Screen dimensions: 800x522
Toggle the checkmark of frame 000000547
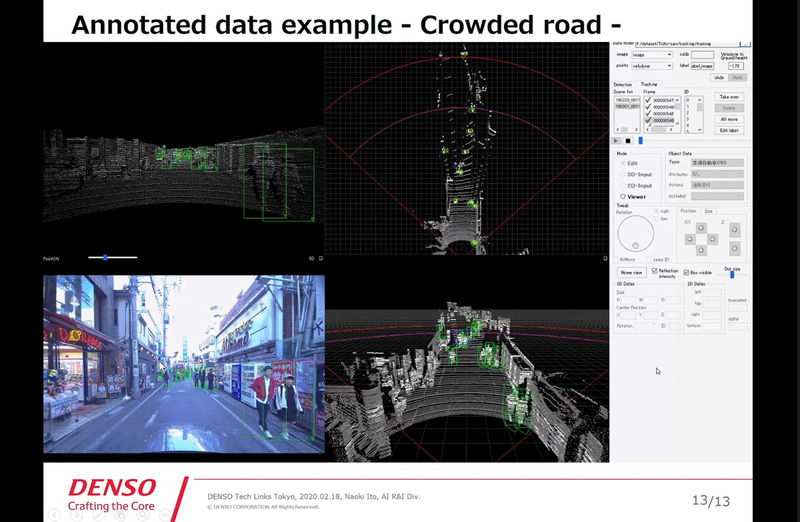648,100
